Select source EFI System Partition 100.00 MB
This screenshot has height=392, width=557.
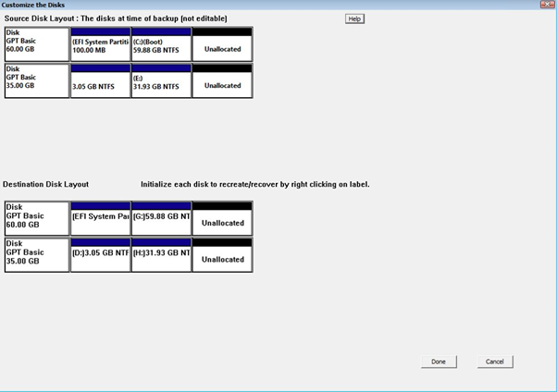(x=101, y=44)
